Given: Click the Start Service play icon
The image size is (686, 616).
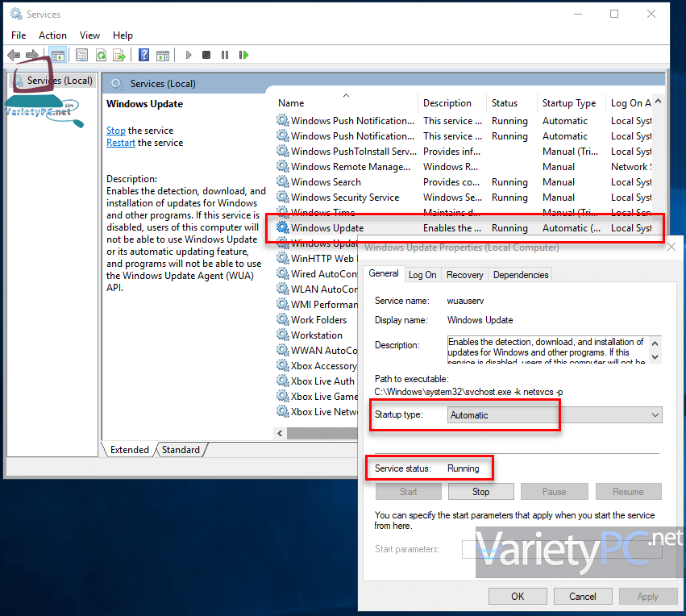Looking at the screenshot, I should point(189,55).
